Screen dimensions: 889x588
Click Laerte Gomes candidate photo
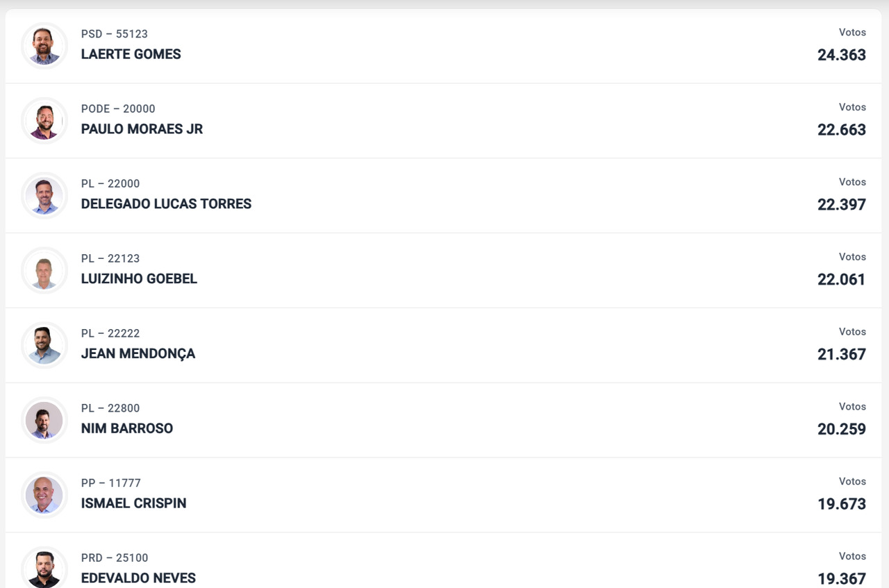coord(44,46)
